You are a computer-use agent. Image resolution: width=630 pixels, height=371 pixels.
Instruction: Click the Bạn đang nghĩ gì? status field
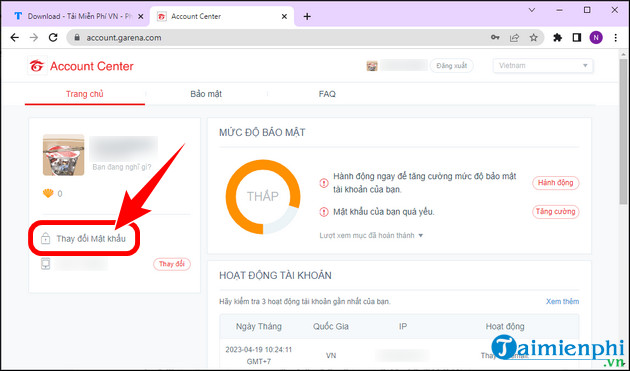[x=122, y=167]
